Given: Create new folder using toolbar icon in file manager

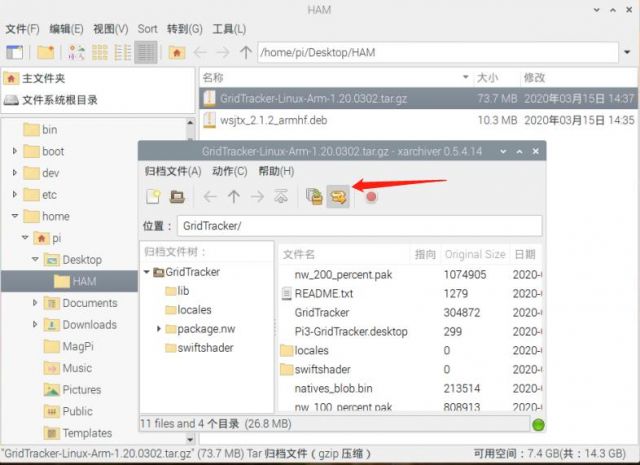Looking at the screenshot, I should [x=46, y=52].
